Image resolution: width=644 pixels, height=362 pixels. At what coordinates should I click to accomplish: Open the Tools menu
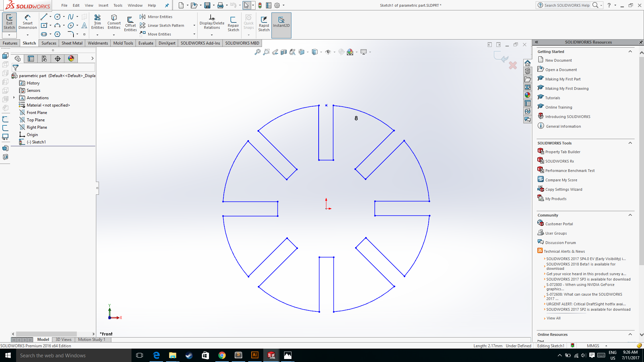[118, 5]
